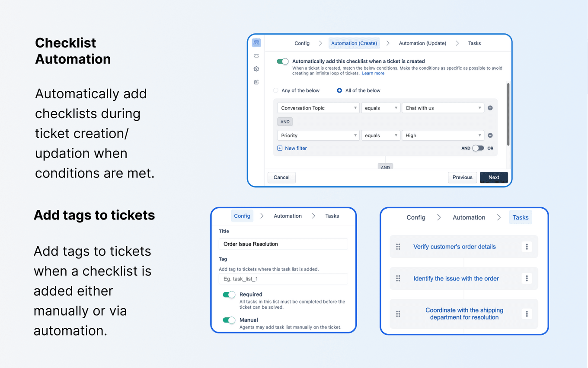The width and height of the screenshot is (588, 368).
Task: Open kebab menu on Verify customer's order details
Action: click(527, 246)
